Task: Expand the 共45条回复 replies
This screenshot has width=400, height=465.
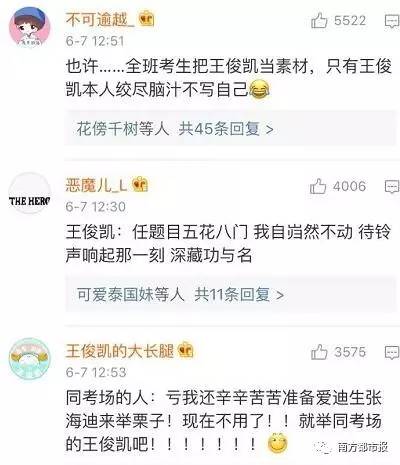Action: tap(226, 128)
